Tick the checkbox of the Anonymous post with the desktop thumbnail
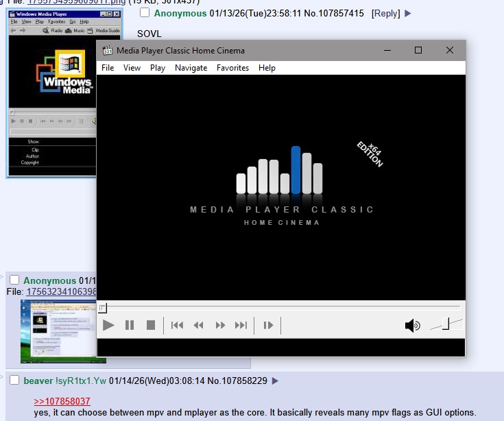 [x=14, y=280]
